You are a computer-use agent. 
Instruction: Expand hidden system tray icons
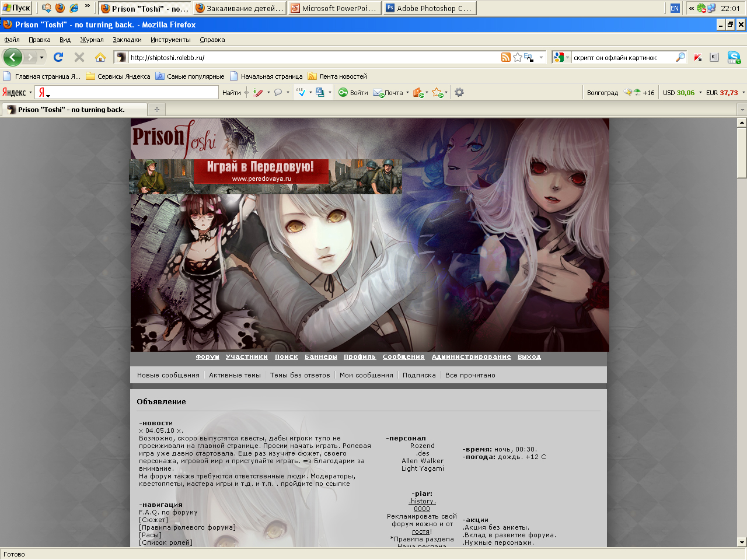692,8
